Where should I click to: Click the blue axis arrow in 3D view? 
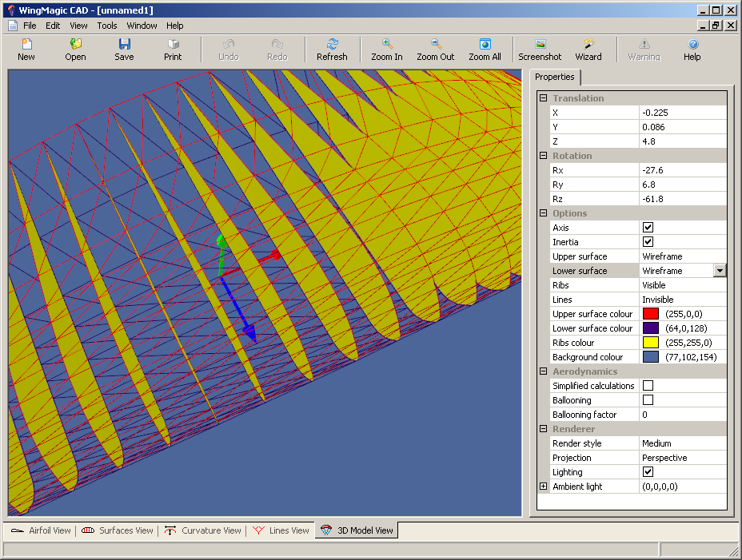click(238, 308)
